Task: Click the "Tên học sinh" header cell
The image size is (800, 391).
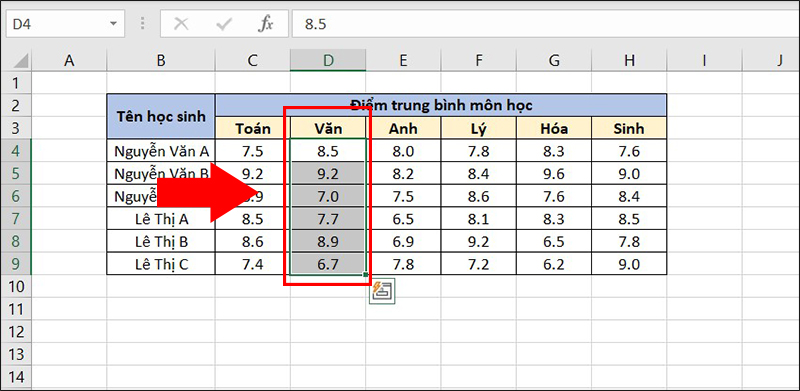Action: (161, 116)
